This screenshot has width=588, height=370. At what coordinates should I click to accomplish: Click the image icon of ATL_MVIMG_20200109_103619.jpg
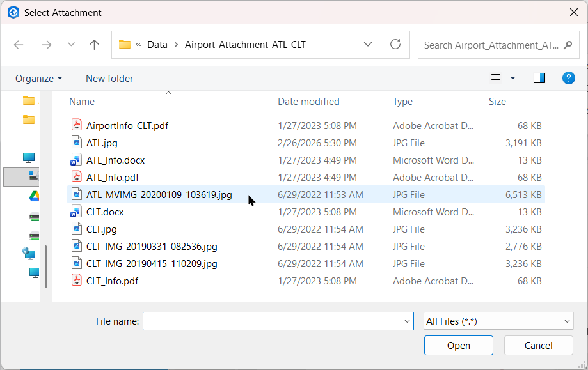tap(77, 194)
